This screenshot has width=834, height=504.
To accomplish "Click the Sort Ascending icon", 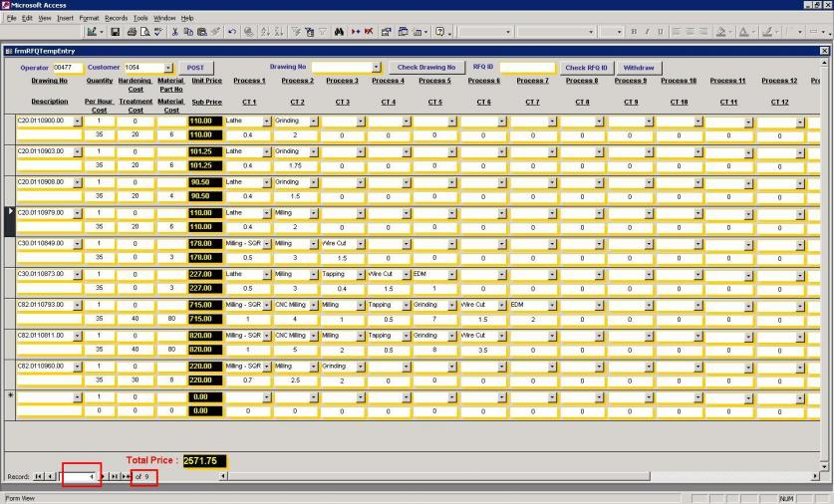I will [263, 33].
